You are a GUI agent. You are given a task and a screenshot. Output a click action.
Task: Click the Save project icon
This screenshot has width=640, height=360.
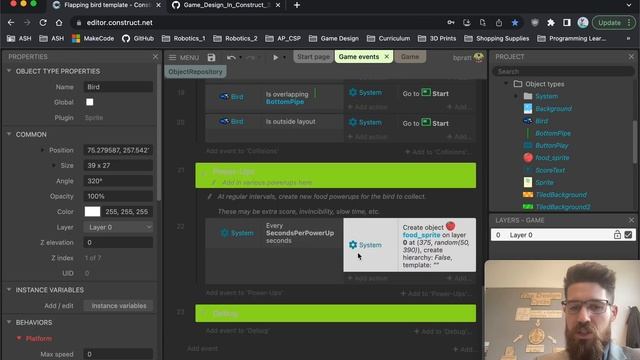tap(211, 58)
